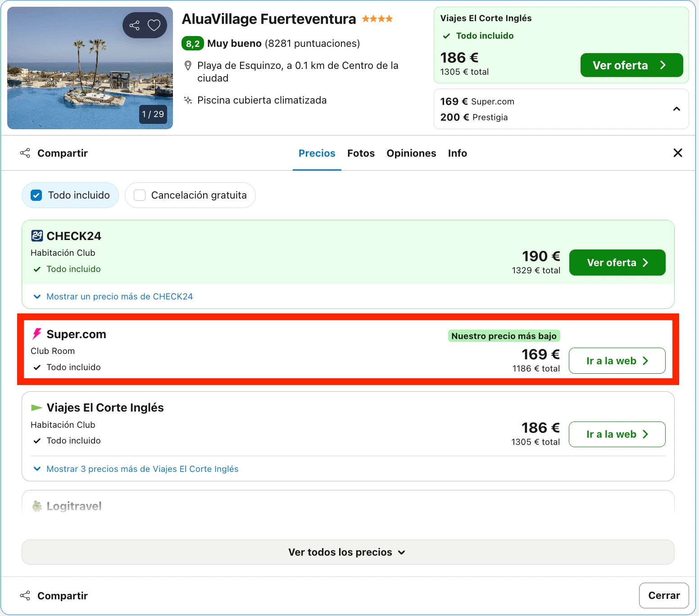Save hotel with the heart icon

point(154,25)
